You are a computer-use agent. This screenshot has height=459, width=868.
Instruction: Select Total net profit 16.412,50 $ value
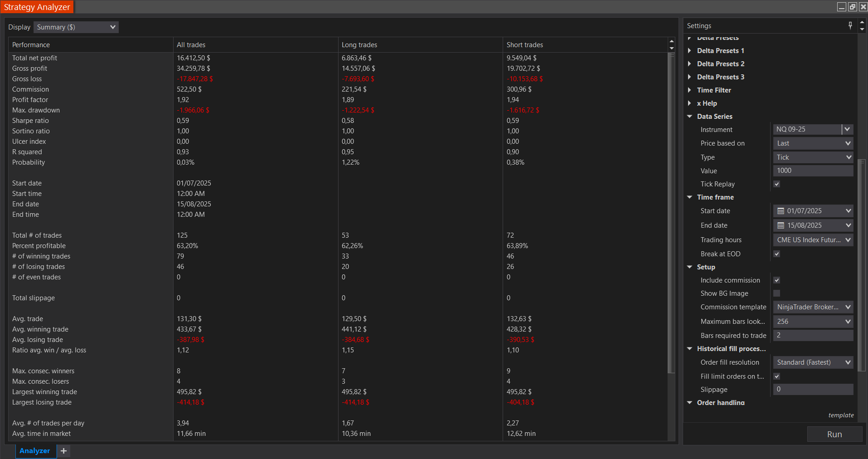pyautogui.click(x=194, y=58)
